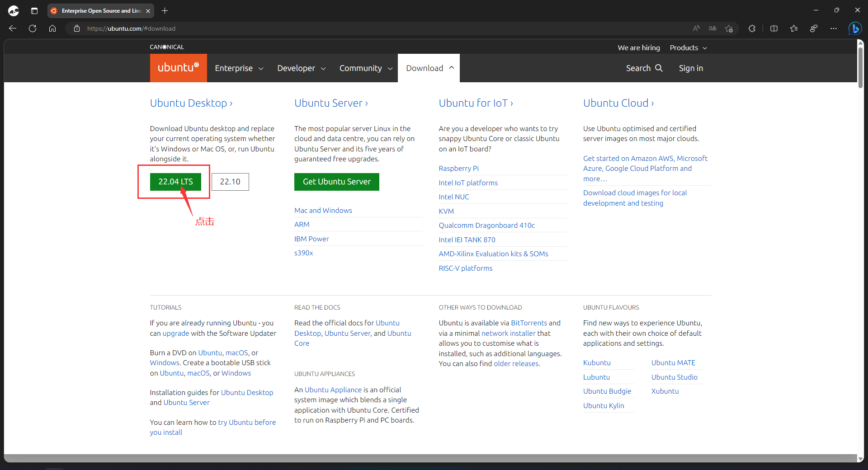Open the BitTorrents download link
Viewport: 868px width, 470px height.
529,323
